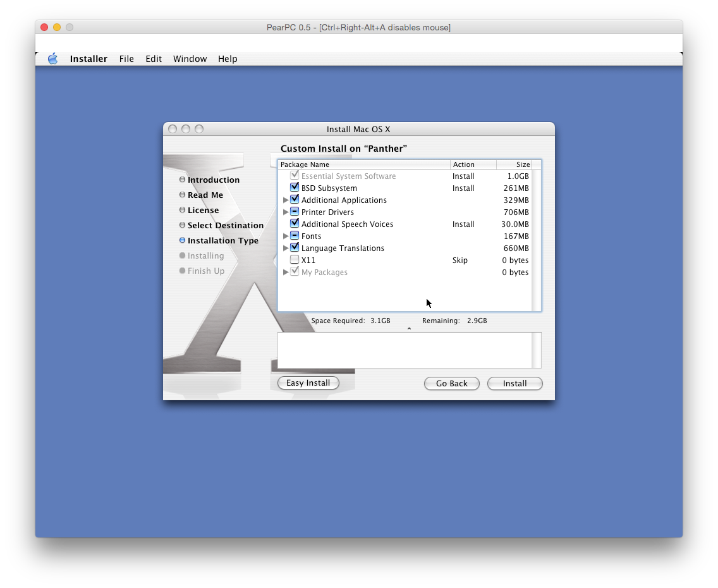
Task: Minimize PearPC window with yellow button
Action: [57, 27]
